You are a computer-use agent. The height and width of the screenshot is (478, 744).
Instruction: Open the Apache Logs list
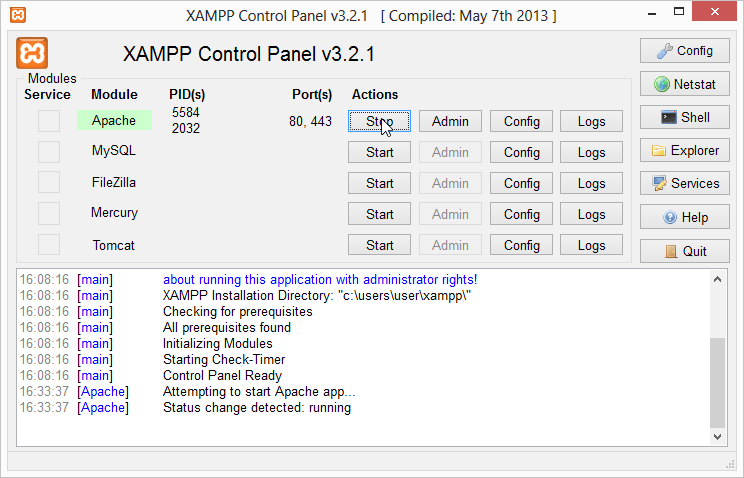click(x=591, y=122)
